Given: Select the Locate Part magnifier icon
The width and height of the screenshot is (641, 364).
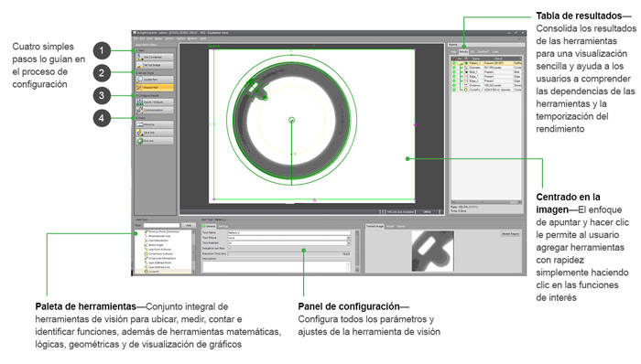Looking at the screenshot, I should (x=140, y=80).
